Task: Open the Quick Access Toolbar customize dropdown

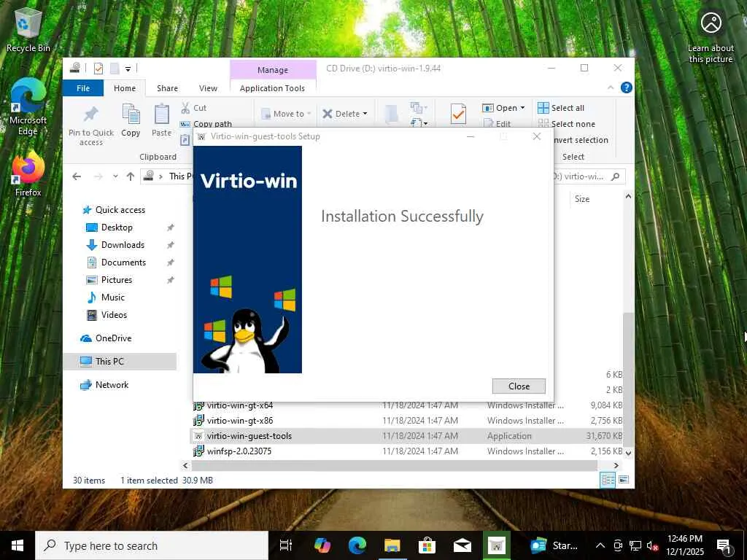Action: [128, 69]
